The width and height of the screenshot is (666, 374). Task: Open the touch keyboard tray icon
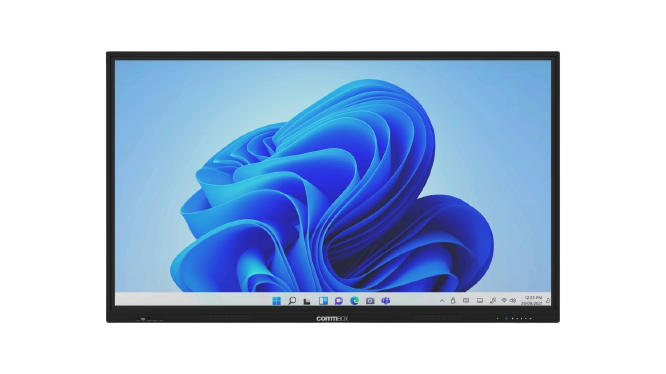466,301
